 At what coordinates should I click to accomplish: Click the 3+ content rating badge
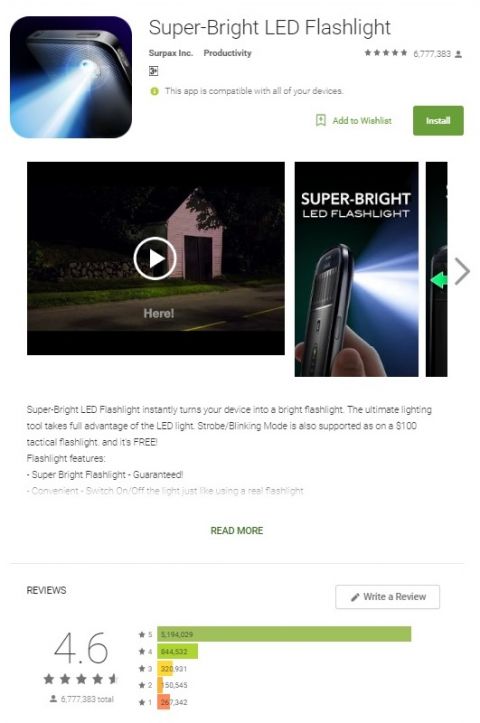[154, 71]
